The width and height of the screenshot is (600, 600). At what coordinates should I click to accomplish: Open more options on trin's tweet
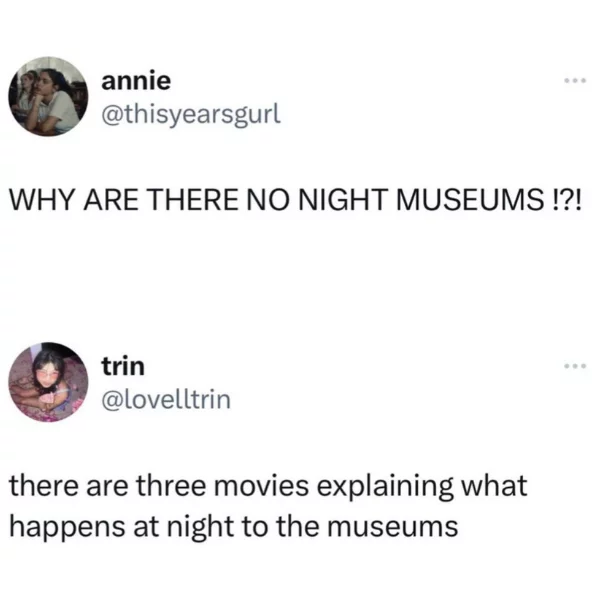click(575, 366)
